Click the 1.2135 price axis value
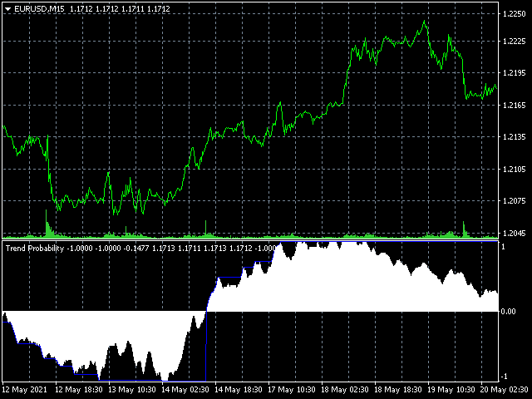 [x=515, y=136]
